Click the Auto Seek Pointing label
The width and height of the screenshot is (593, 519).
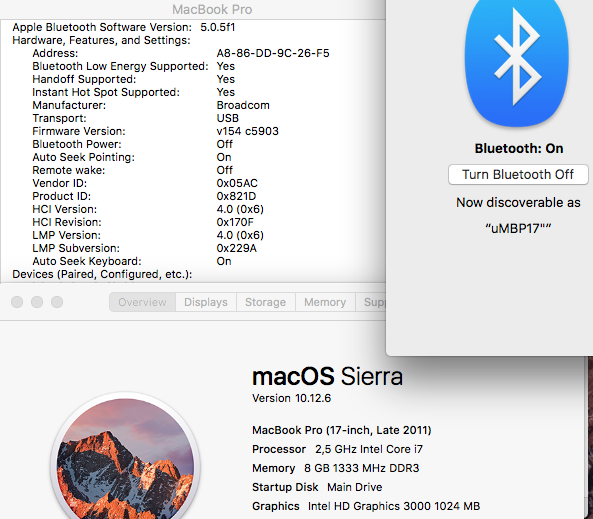coord(83,157)
